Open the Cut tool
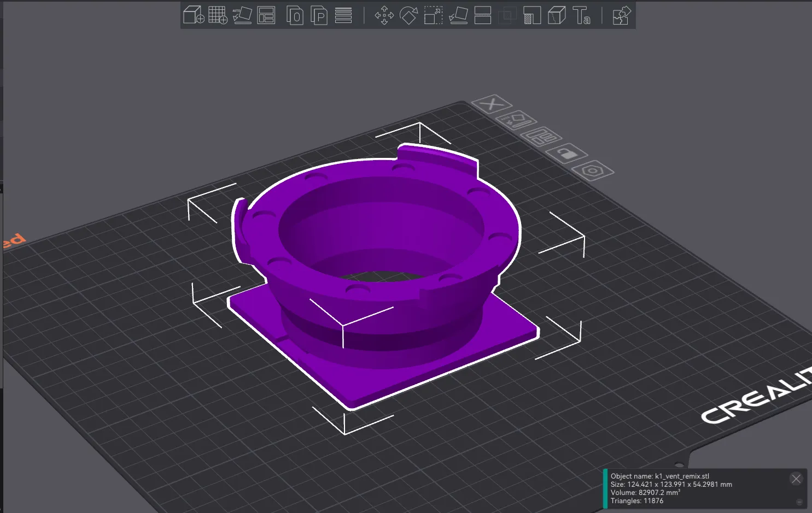Viewport: 812px width, 513px height. [483, 15]
